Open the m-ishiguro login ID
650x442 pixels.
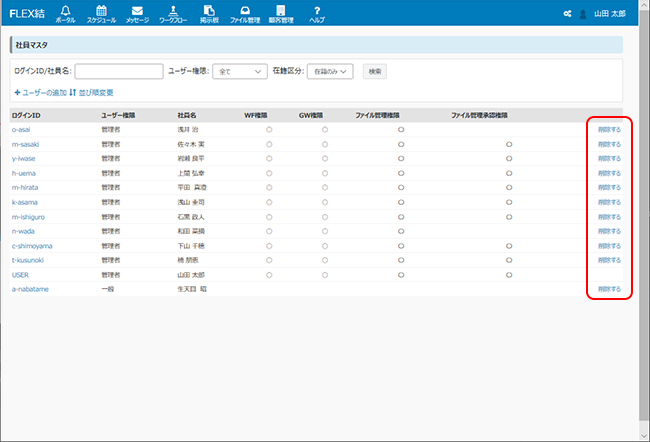[x=28, y=217]
